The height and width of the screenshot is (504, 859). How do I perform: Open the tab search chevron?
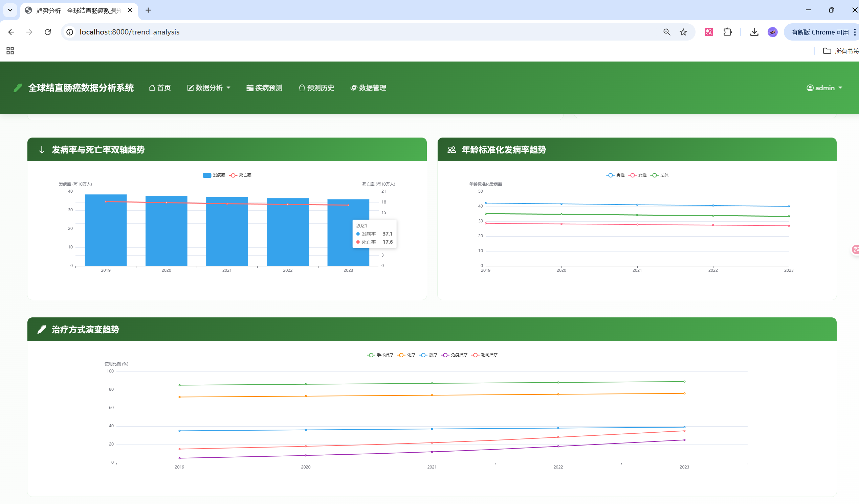coord(10,10)
